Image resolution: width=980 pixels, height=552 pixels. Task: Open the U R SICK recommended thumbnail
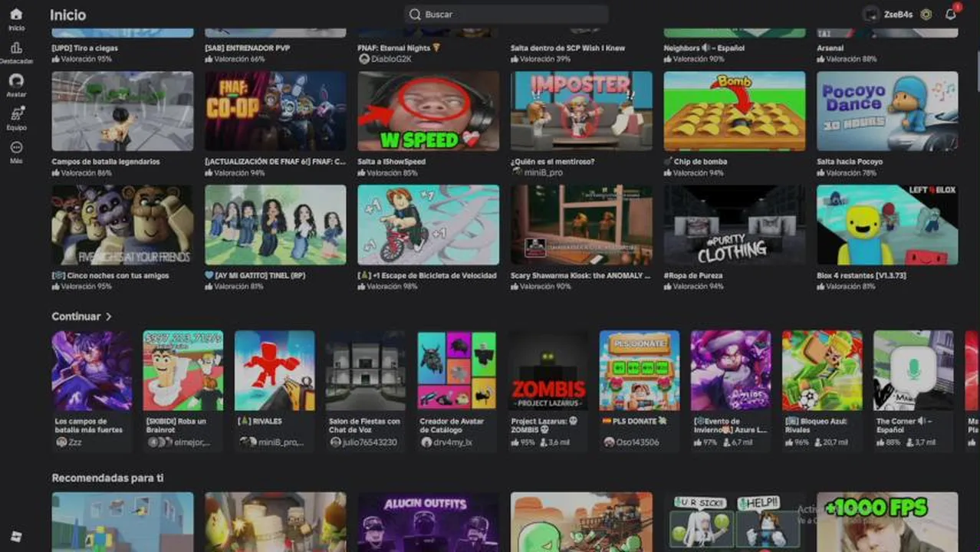click(x=735, y=522)
